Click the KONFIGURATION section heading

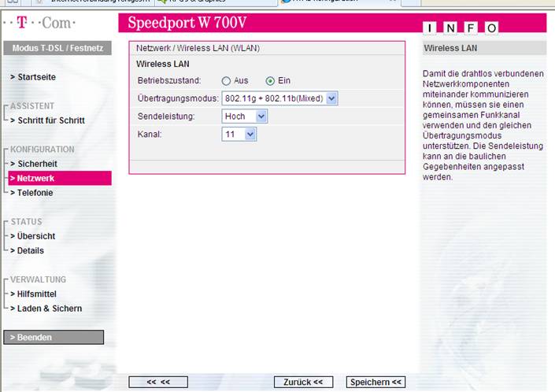click(43, 150)
